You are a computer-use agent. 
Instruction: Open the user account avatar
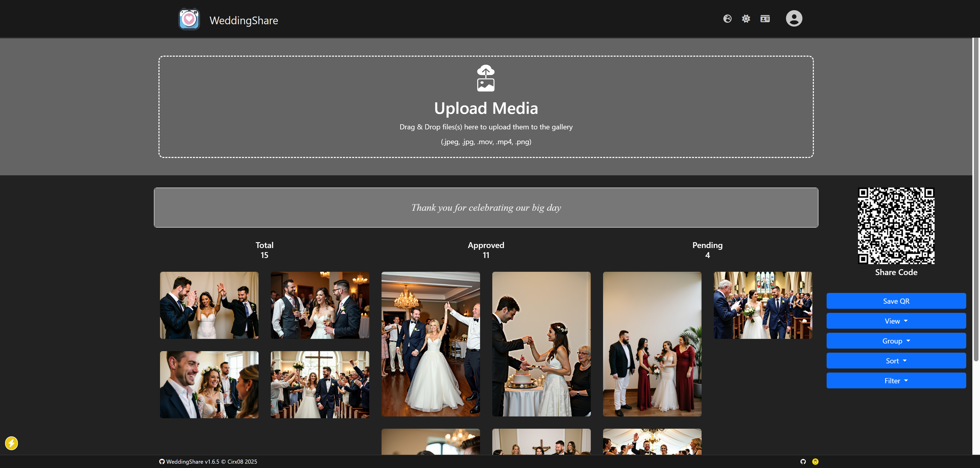(794, 19)
